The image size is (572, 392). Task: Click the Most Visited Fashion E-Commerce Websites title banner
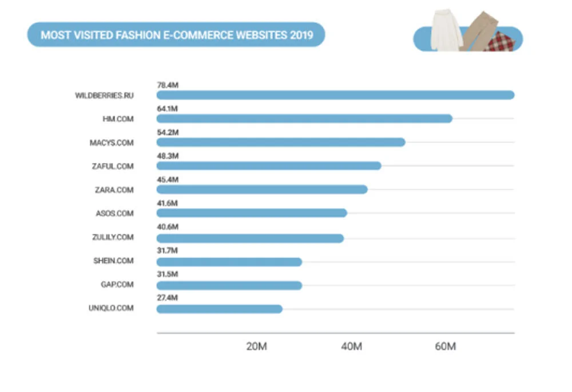coord(176,35)
